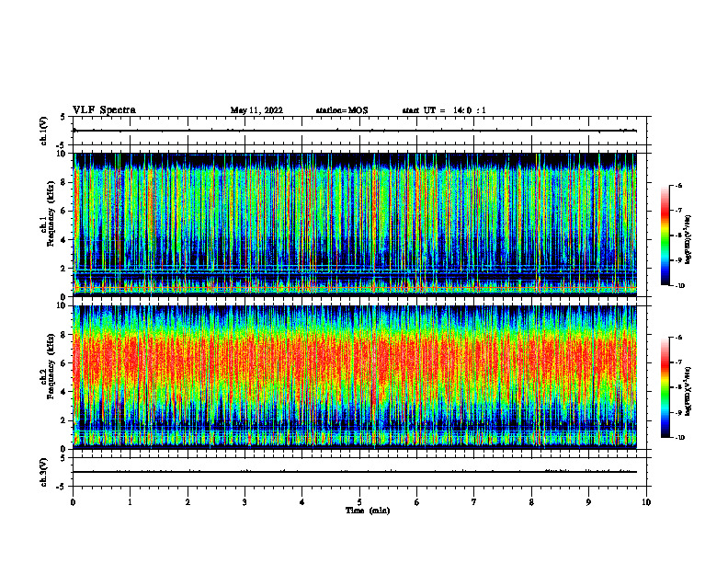Click time axis tick label "5"
The image size is (728, 563).
[359, 502]
